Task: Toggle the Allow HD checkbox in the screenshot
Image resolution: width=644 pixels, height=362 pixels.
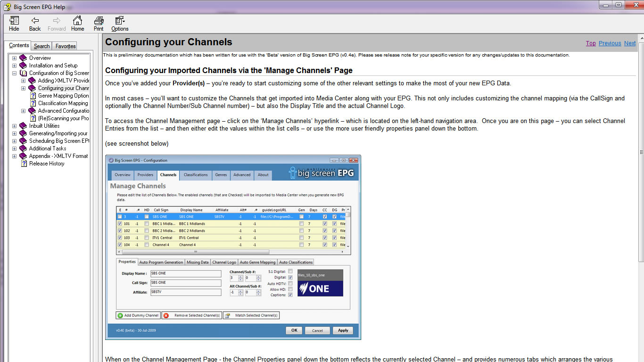Action: [290, 289]
